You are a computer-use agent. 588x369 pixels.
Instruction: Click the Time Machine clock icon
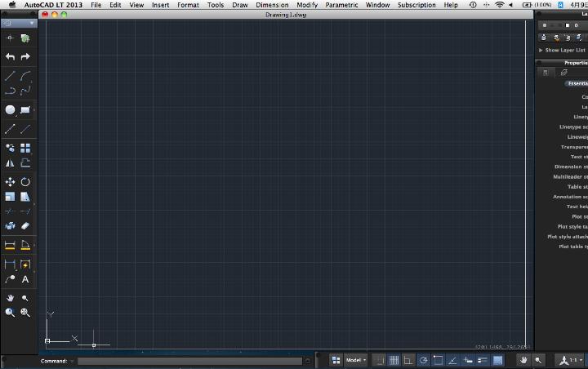(473, 5)
